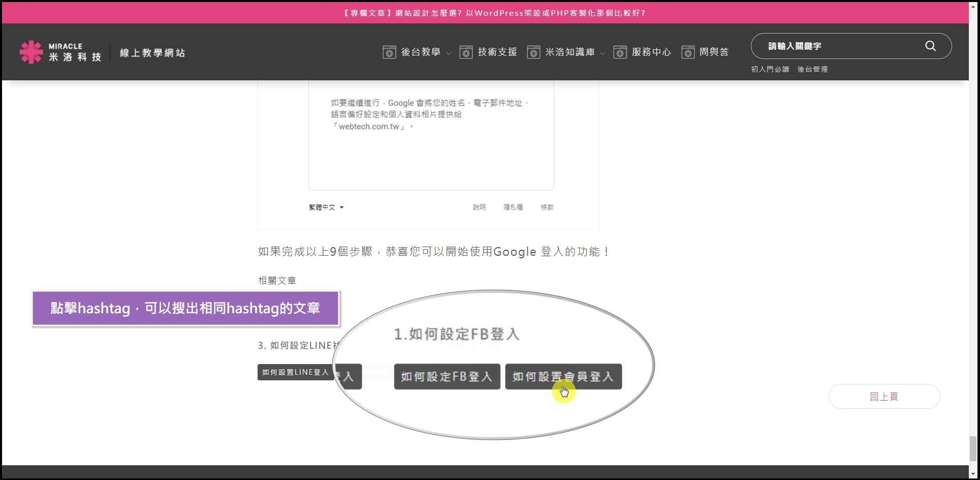
Task: Open the 初入門必讀 quick link
Action: tap(770, 69)
